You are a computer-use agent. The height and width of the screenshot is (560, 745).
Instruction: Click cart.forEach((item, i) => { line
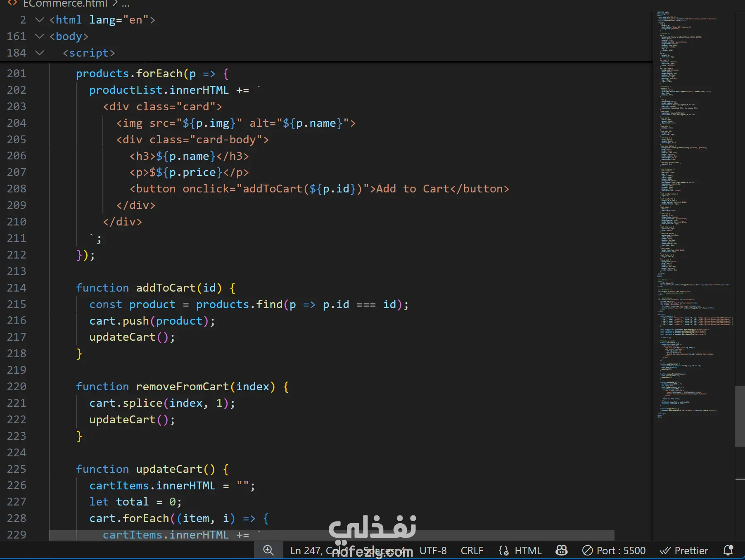pyautogui.click(x=179, y=518)
